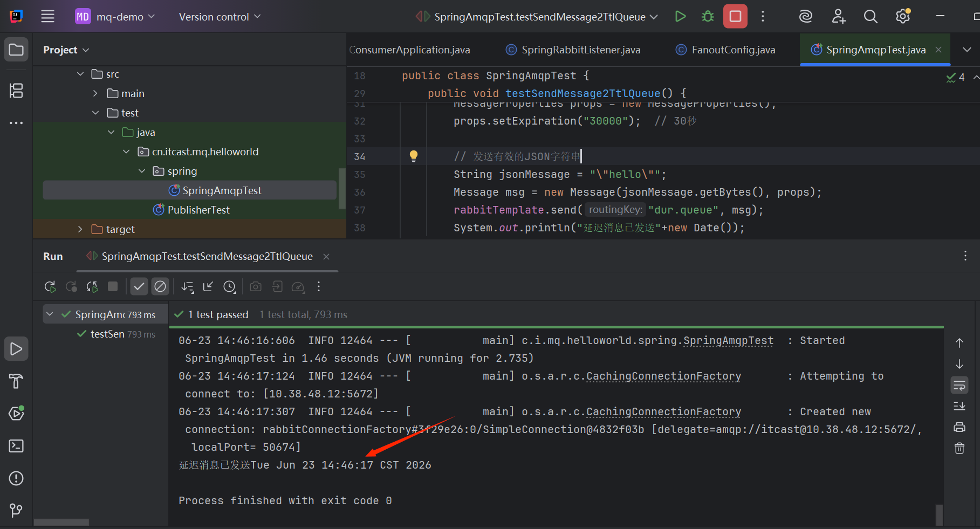Open the Build hammer tool window

tap(16, 381)
